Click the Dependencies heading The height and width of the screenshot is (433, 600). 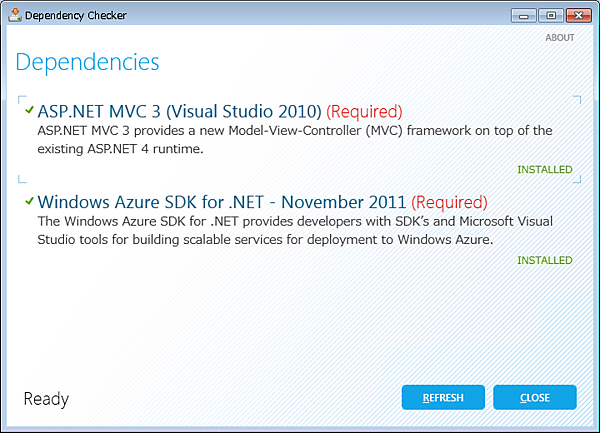(87, 62)
